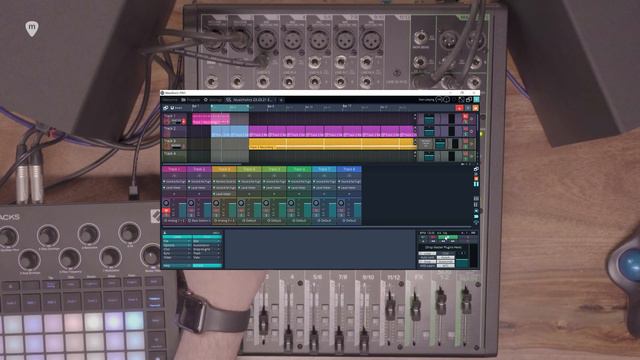Click the overlapping windows icon in top bar
The width and height of the screenshot is (640, 360).
(469, 100)
